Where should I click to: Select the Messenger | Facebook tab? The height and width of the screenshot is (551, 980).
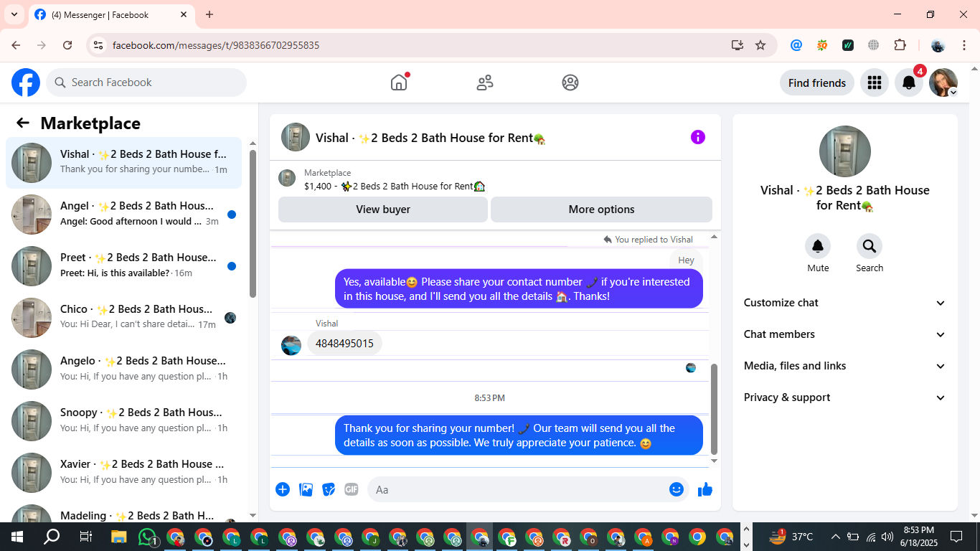click(x=112, y=14)
